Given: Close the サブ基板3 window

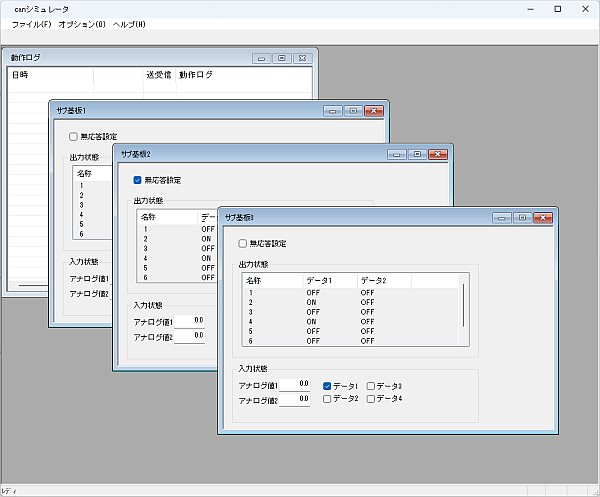Looking at the screenshot, I should pos(543,217).
